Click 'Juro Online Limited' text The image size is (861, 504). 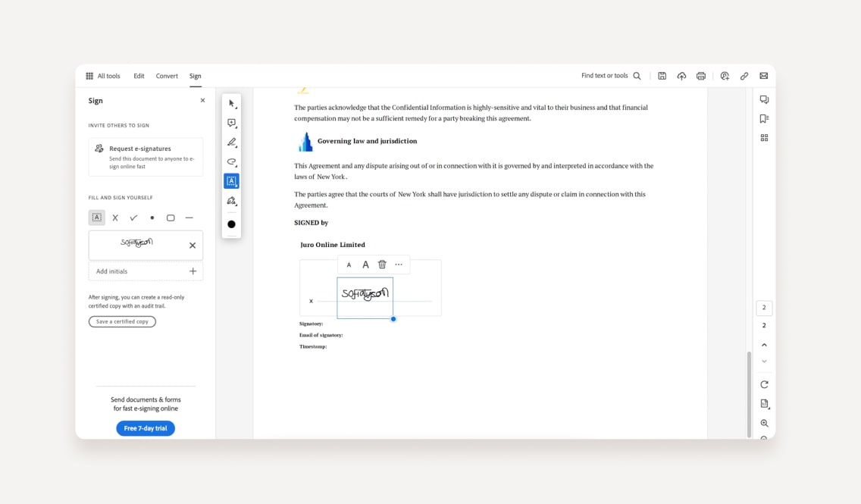click(x=333, y=245)
